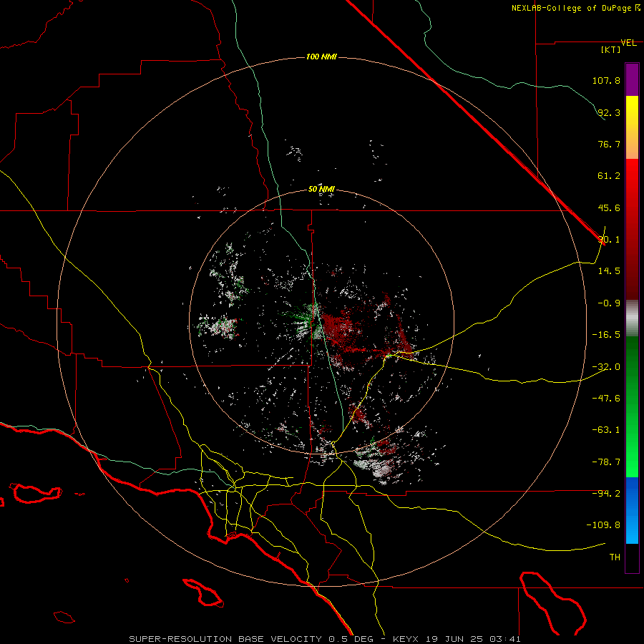
Task: Click the 14.5 legend value
Action: [608, 271]
